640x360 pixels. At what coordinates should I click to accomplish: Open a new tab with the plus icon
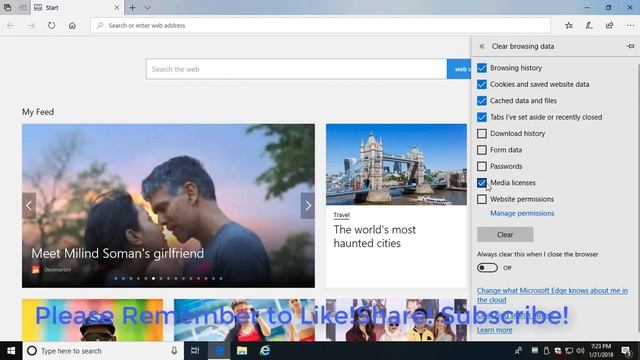click(132, 7)
